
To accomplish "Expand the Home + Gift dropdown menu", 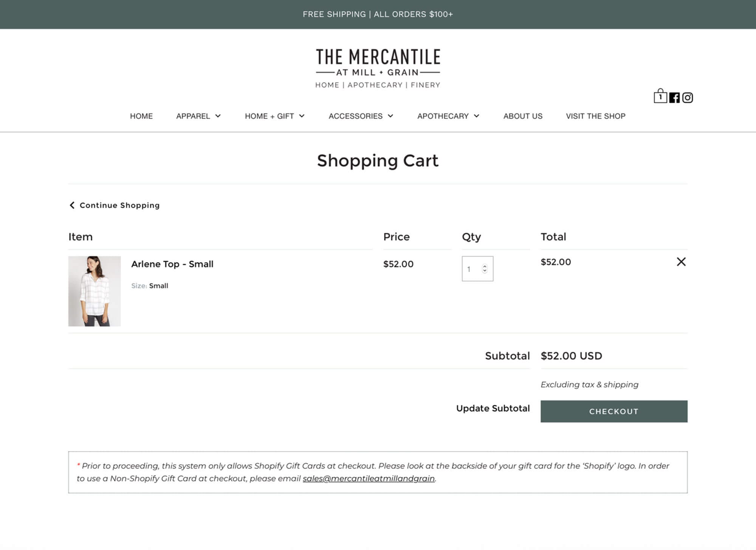I will [x=274, y=116].
